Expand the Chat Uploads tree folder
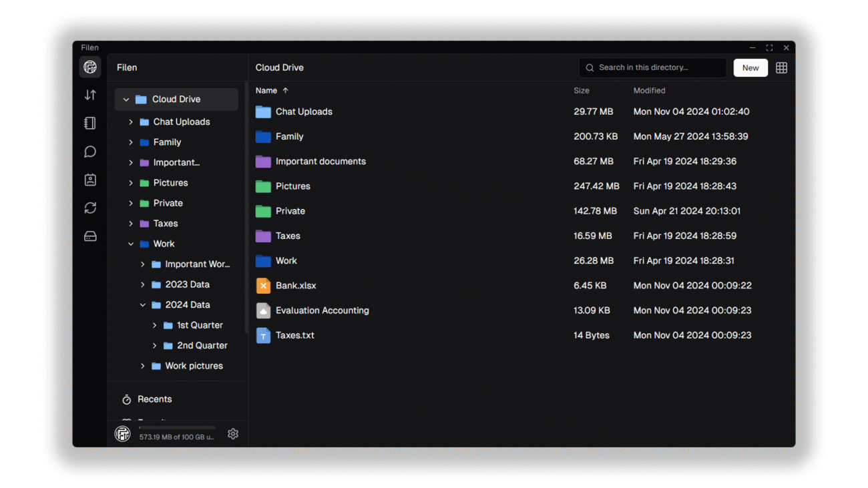The width and height of the screenshot is (868, 488). (x=131, y=122)
